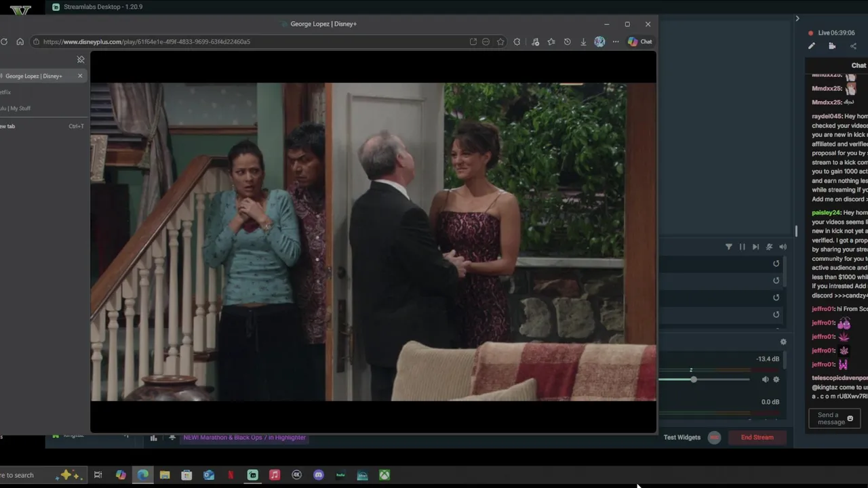Skip to the next alert

[x=755, y=247]
